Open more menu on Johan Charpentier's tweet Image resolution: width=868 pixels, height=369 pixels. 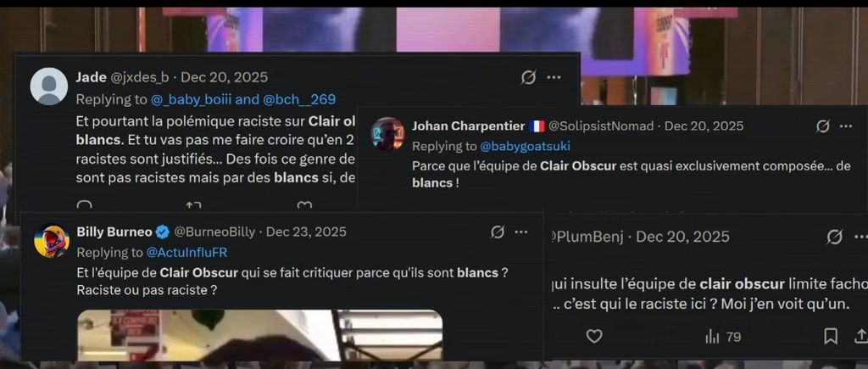pyautogui.click(x=846, y=126)
